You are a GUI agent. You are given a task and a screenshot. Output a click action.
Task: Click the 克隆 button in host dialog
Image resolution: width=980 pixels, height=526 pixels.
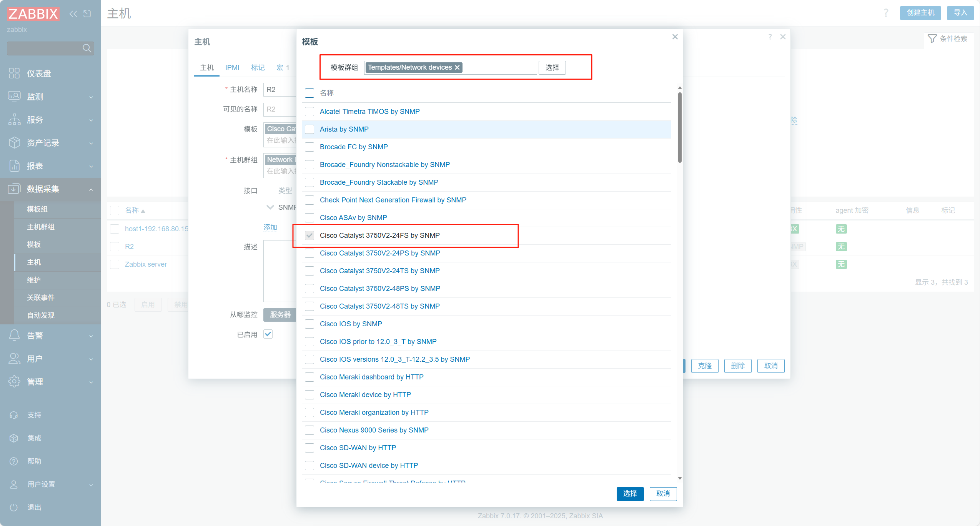point(705,366)
